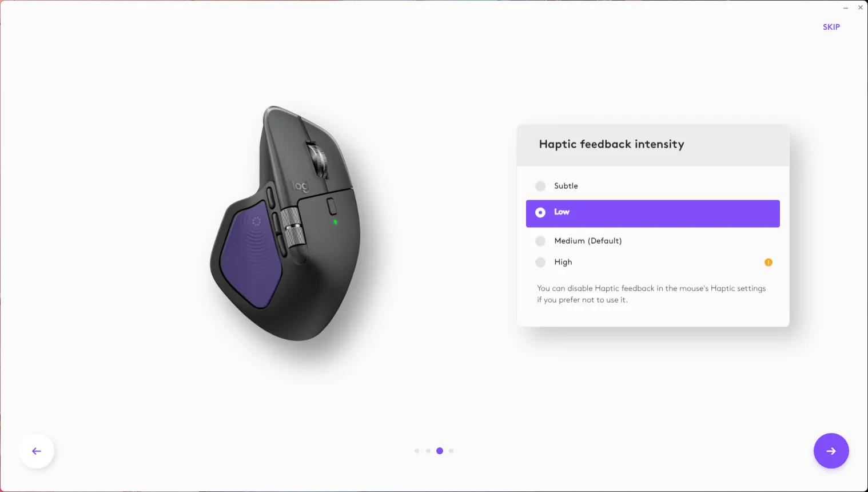This screenshot has width=868, height=492.
Task: Go back using the left arrow button
Action: (37, 451)
